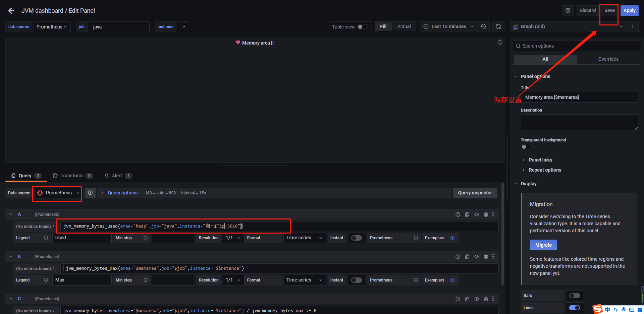This screenshot has width=644, height=314.
Task: Delete query B with trash icon
Action: pos(486,257)
